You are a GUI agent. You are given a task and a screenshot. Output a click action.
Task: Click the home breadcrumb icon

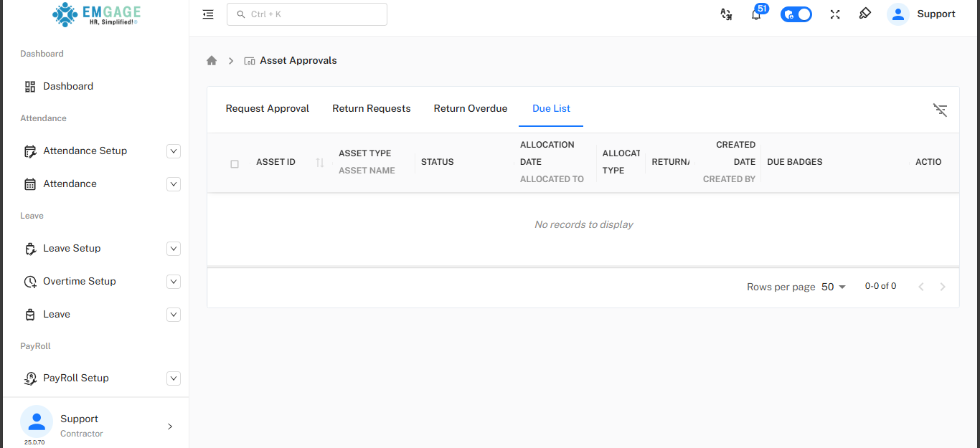pos(212,61)
